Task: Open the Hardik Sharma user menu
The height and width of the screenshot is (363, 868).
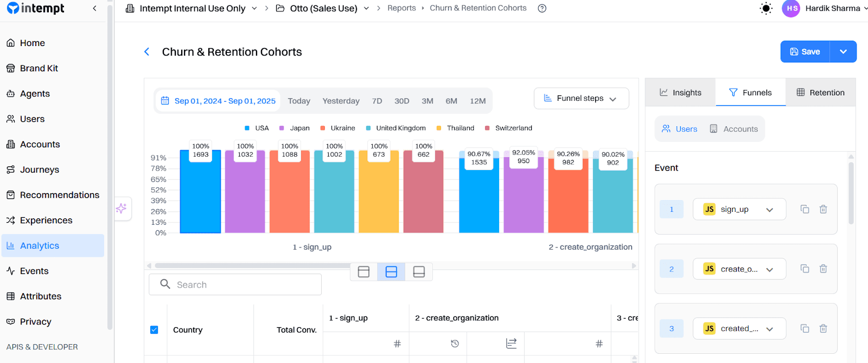Action: [835, 8]
